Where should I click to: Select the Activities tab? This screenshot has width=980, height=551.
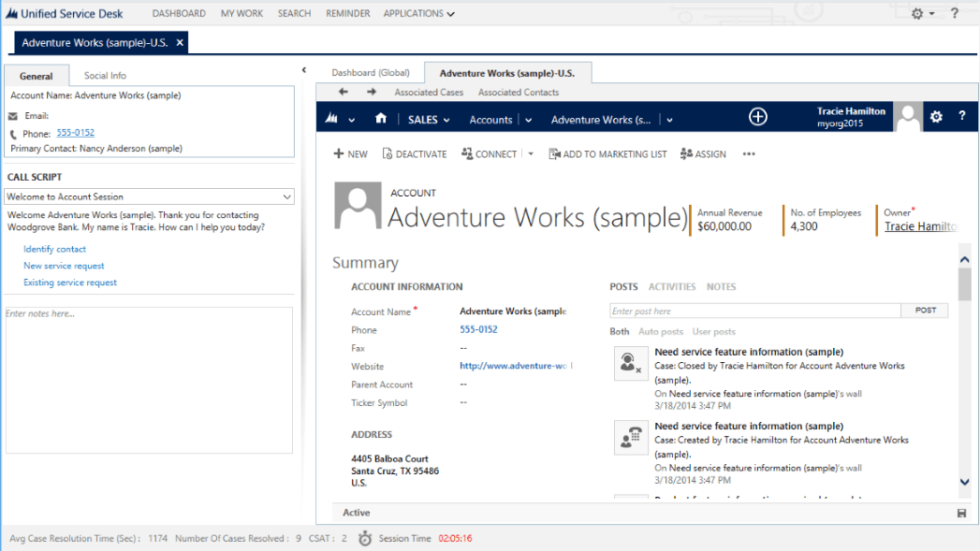[672, 287]
